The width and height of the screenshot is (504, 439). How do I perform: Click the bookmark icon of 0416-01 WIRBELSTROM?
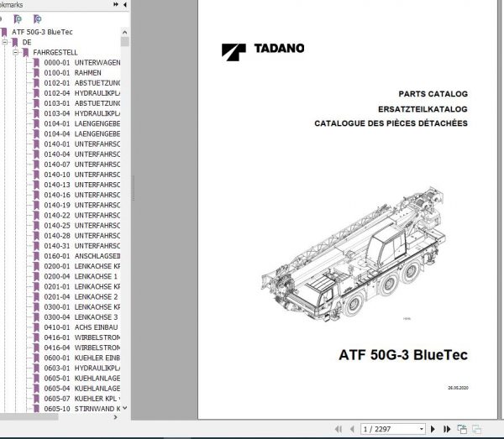pyautogui.click(x=36, y=337)
